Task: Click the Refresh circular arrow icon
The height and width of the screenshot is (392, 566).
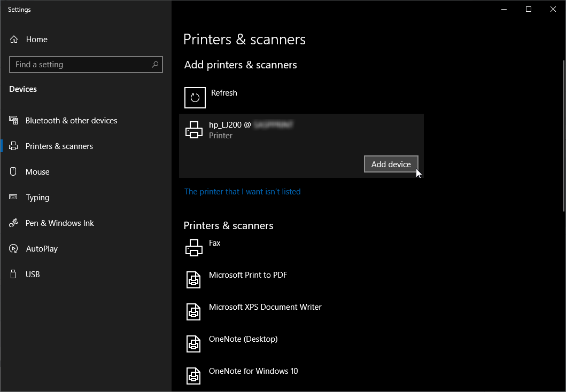Action: coord(195,98)
